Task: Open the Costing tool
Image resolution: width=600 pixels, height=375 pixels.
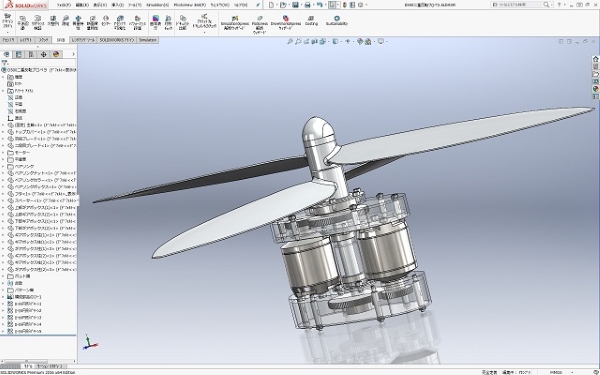Action: (311, 21)
